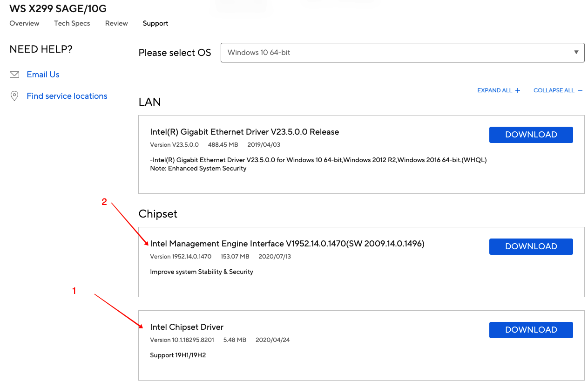Viewport: 588px width, 382px height.
Task: Click the Intel Gigabit Ethernet Driver V23.5.0.0 title
Action: pyautogui.click(x=244, y=132)
